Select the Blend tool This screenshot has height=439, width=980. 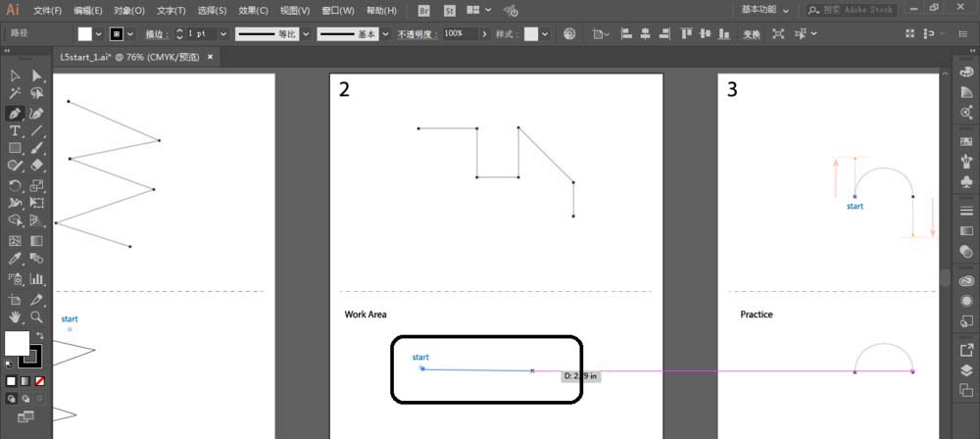tap(37, 259)
